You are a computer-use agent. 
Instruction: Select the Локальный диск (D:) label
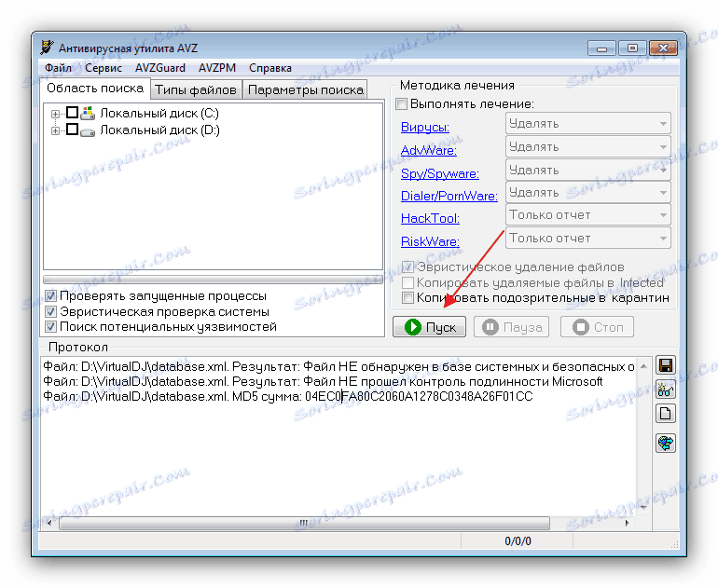click(x=159, y=130)
